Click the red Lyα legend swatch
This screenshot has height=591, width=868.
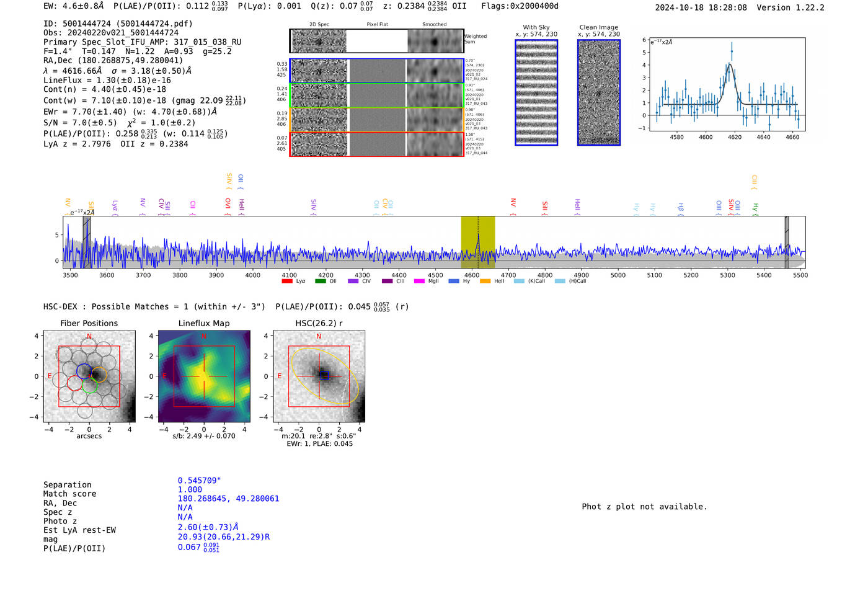(286, 281)
